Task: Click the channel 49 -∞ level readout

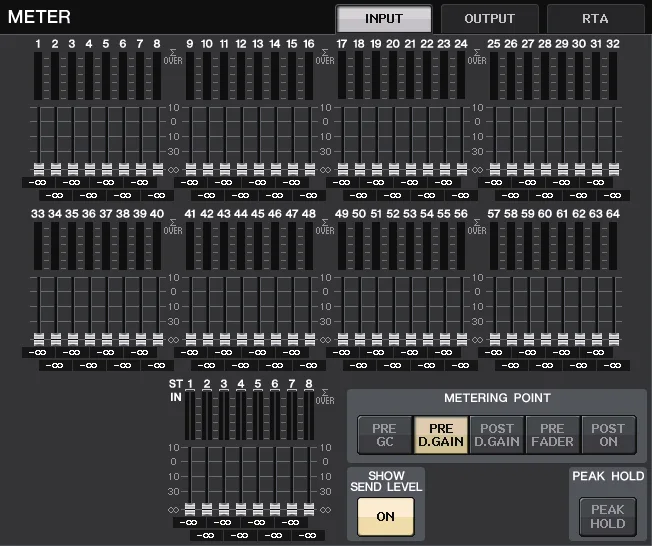Action: point(342,352)
